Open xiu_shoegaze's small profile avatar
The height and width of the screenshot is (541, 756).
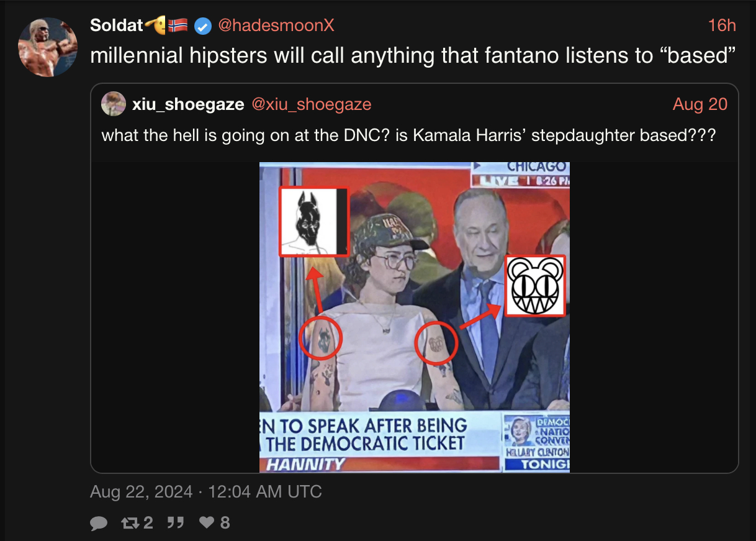(x=114, y=104)
